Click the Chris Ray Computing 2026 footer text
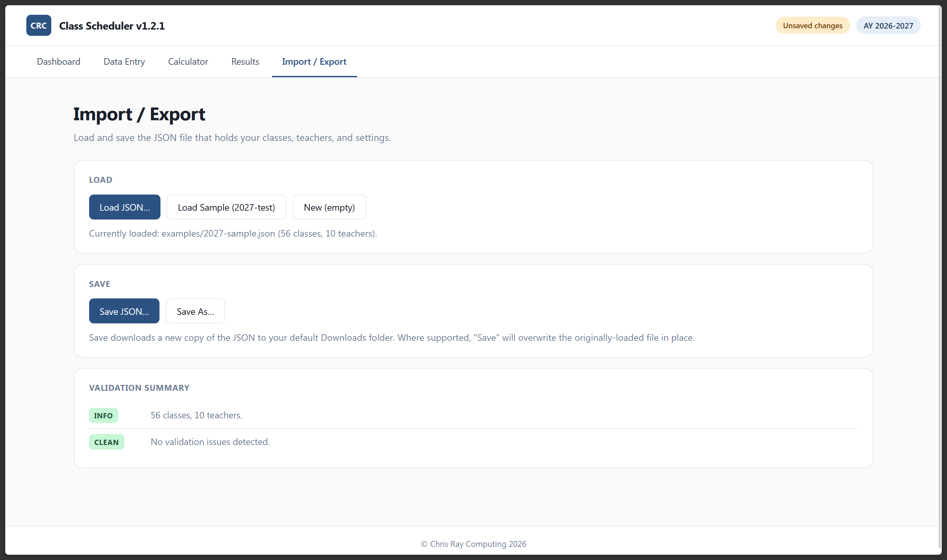This screenshot has width=947, height=560. point(473,544)
